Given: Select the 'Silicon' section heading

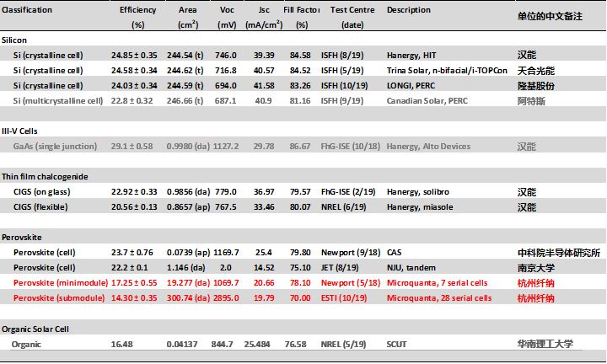Looking at the screenshot, I should [14, 40].
